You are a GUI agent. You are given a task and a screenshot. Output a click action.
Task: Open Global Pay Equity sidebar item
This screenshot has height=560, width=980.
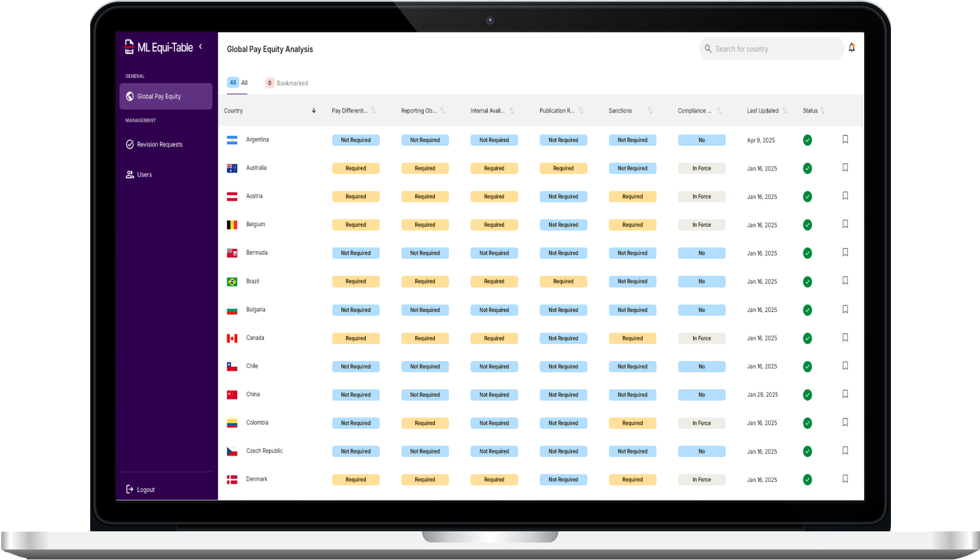165,96
